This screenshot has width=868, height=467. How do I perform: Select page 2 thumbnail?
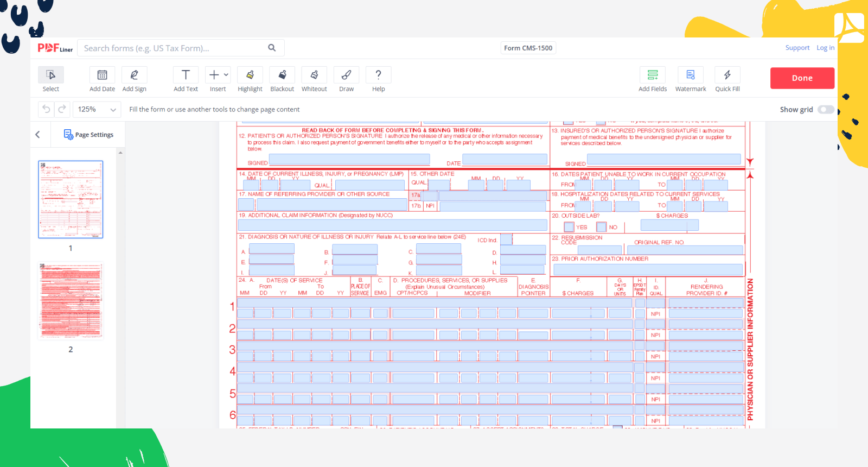click(x=71, y=301)
